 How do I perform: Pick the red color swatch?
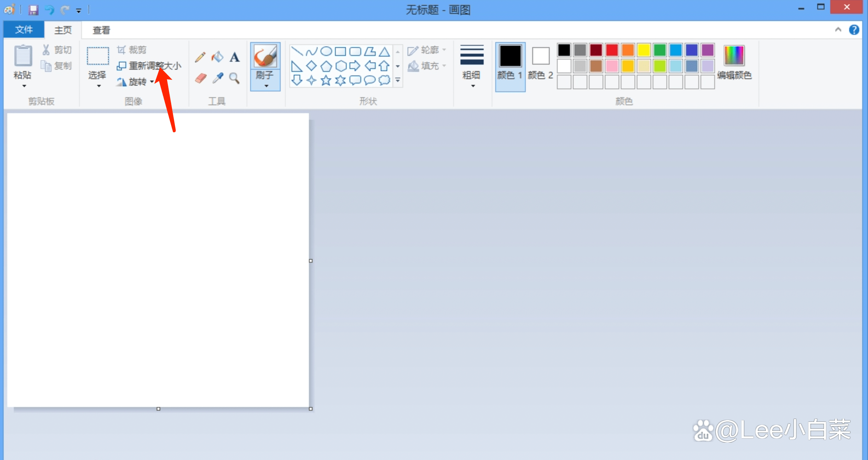(x=612, y=50)
